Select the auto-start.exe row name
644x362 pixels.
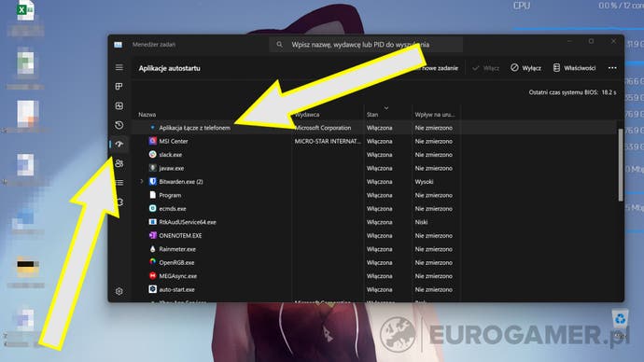176,289
